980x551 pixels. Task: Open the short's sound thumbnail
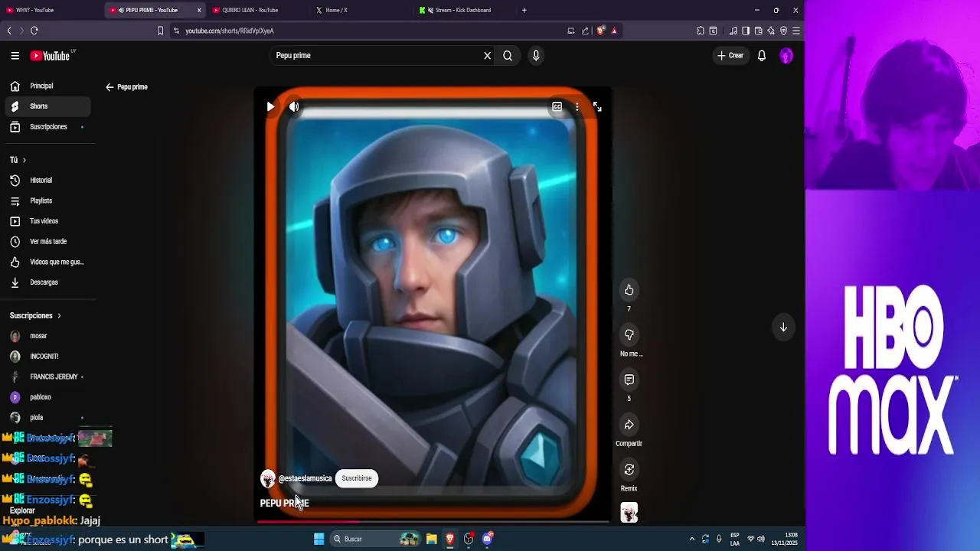point(629,513)
